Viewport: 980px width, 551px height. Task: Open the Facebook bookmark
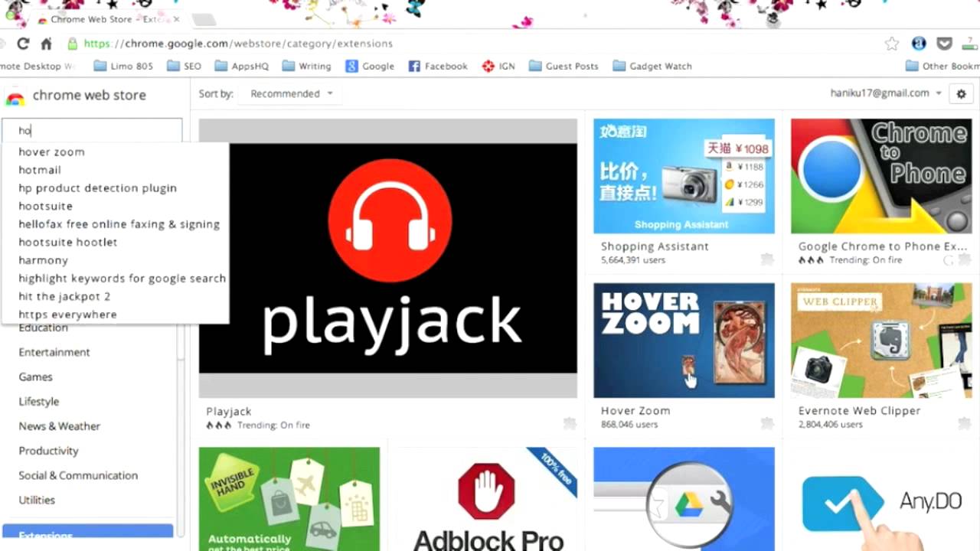pyautogui.click(x=438, y=66)
